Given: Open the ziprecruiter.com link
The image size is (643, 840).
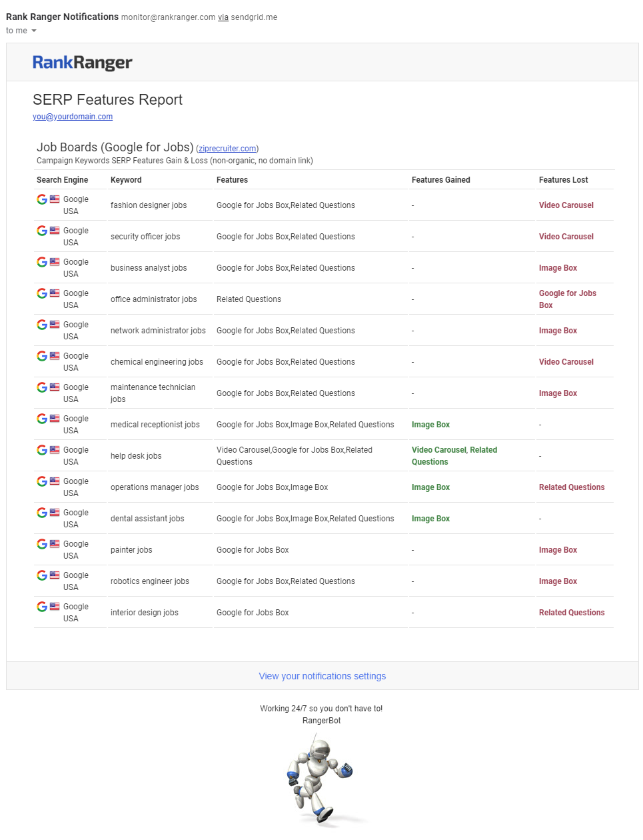Looking at the screenshot, I should pyautogui.click(x=227, y=149).
